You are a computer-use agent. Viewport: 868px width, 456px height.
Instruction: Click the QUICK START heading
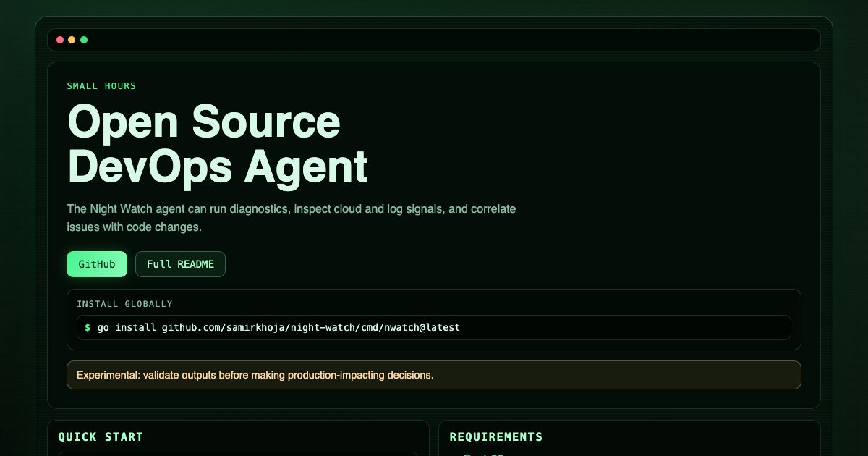point(101,436)
